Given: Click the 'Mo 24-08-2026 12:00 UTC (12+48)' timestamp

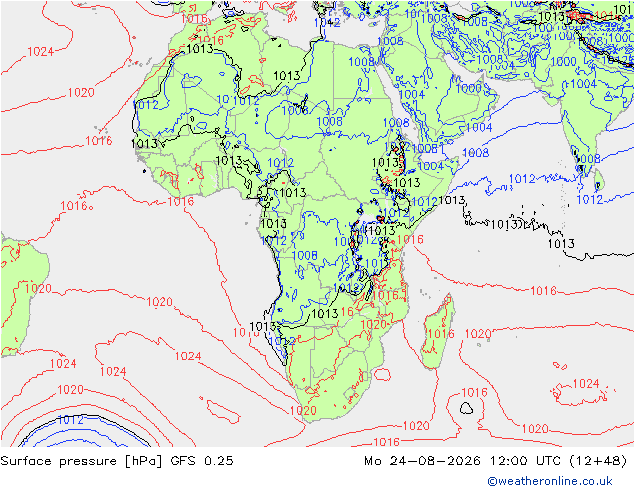Looking at the screenshot, I should [x=496, y=461].
